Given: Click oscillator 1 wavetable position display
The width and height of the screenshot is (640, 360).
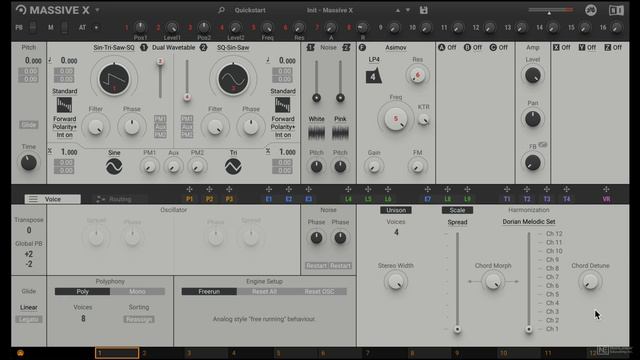Looking at the screenshot, I should [114, 79].
